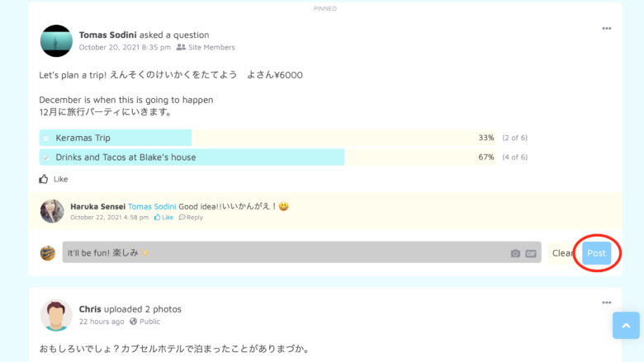644x362 pixels.
Task: Click the Clear button beside the comment field
Action: pos(562,253)
